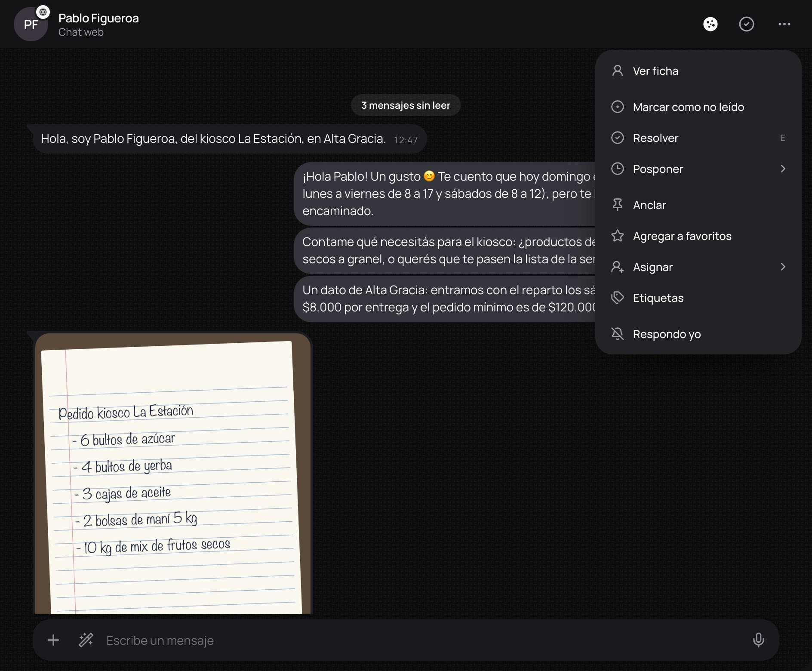Click the tag icon beside Etiquetas
Image resolution: width=812 pixels, height=671 pixels.
(618, 298)
